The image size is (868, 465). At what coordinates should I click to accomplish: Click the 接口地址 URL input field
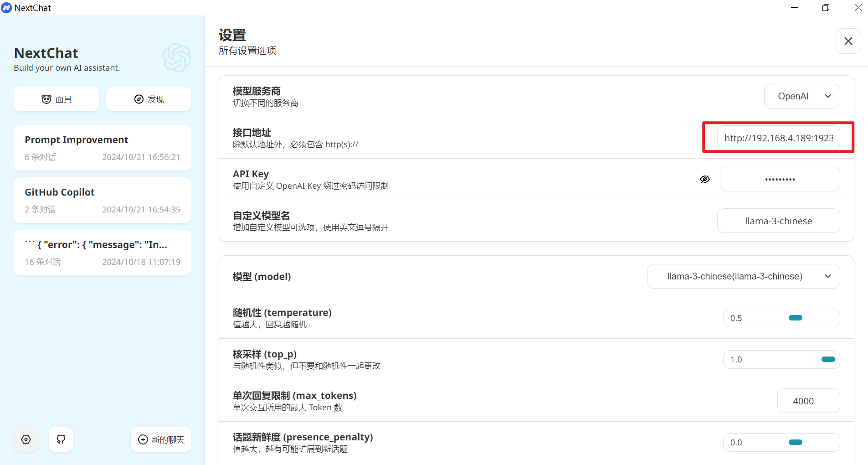pyautogui.click(x=778, y=138)
